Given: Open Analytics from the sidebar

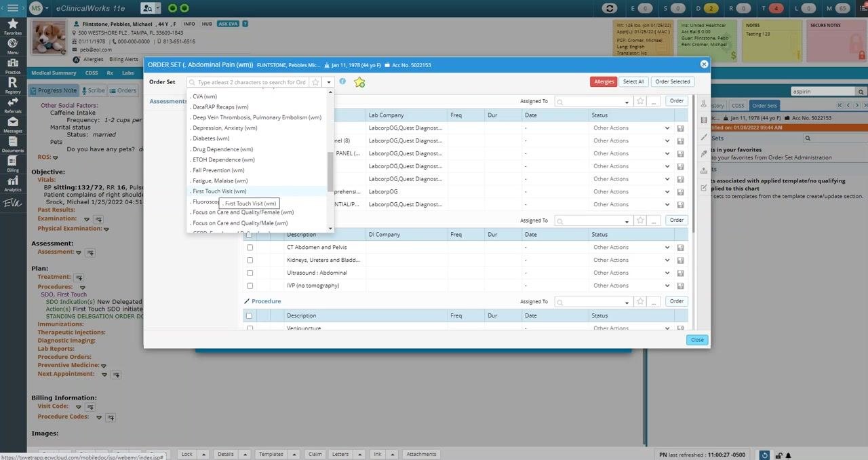Looking at the screenshot, I should pyautogui.click(x=12, y=184).
